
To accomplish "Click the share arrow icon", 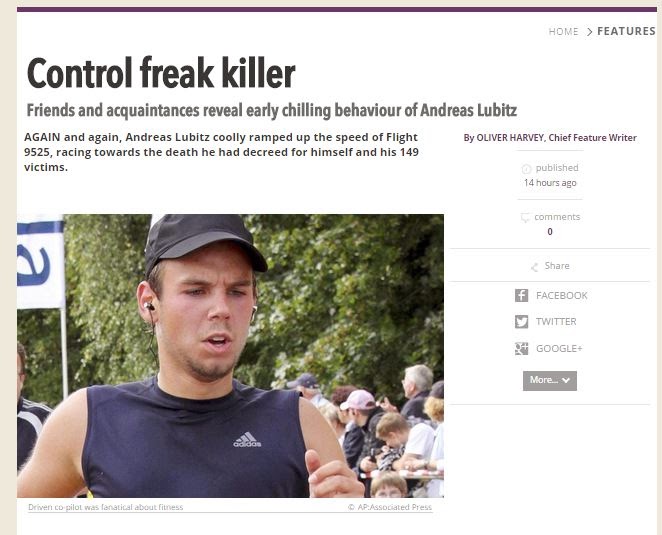I will (534, 267).
